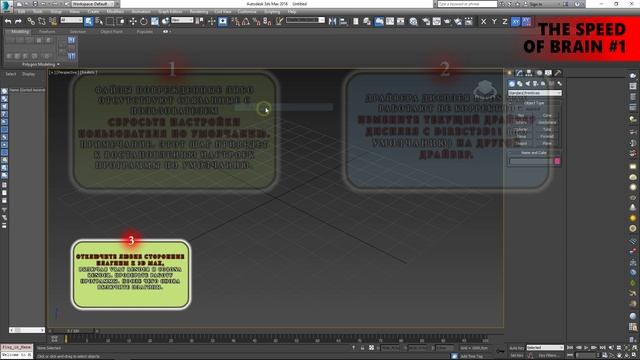Screen dimensions: 640x360
Task: Create a Box primitive
Action: (x=521, y=116)
